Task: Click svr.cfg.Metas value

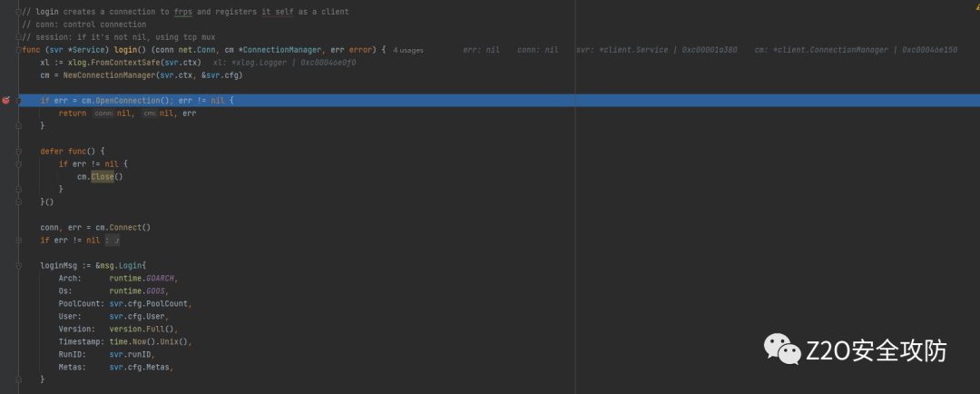Action: pos(140,367)
